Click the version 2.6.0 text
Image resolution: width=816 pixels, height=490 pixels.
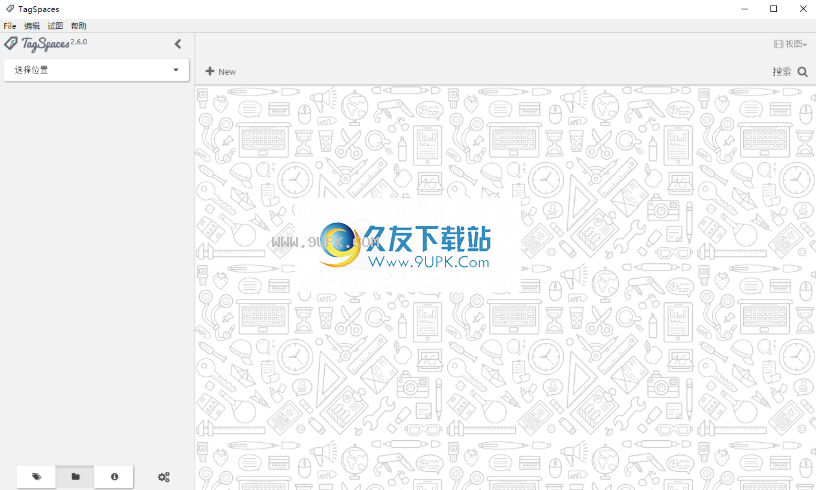pyautogui.click(x=79, y=42)
